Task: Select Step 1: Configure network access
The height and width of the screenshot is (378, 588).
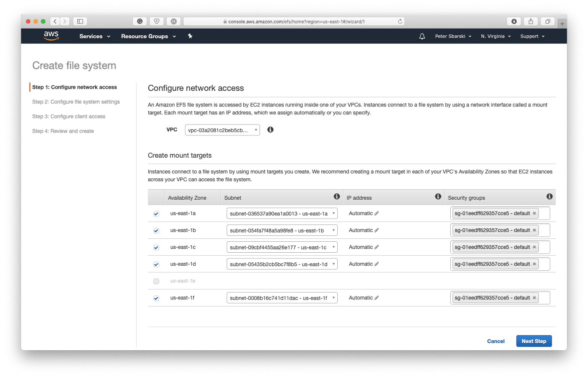Action: click(x=75, y=87)
